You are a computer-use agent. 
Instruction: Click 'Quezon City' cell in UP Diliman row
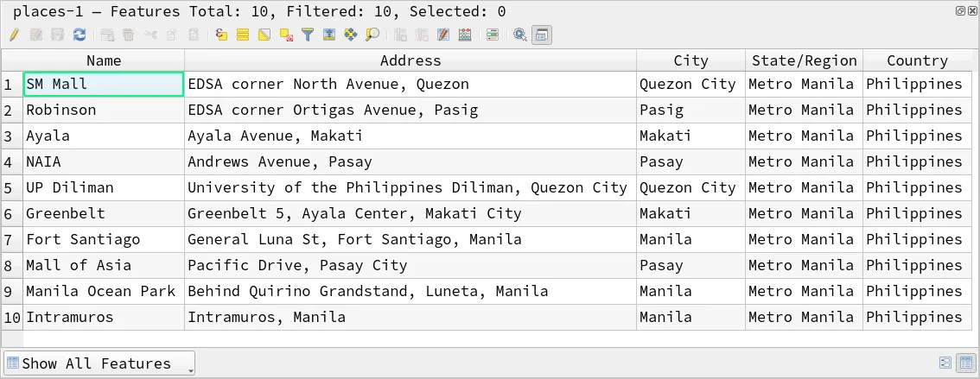tap(690, 188)
